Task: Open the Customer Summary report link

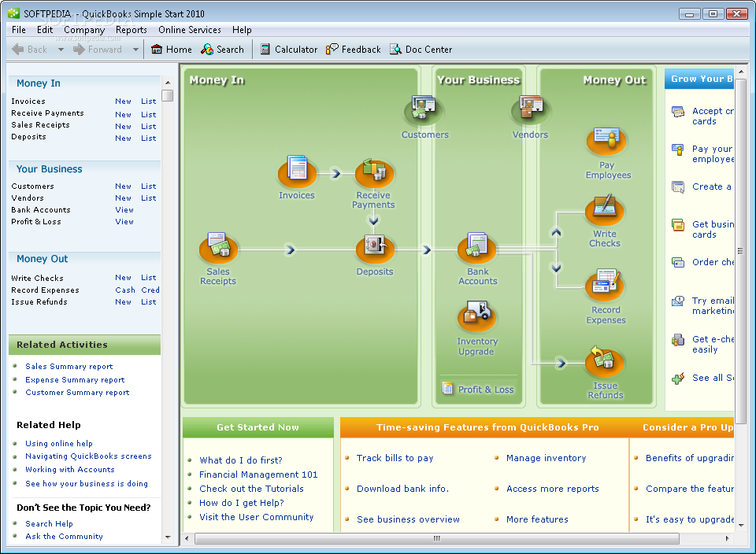Action: [77, 393]
